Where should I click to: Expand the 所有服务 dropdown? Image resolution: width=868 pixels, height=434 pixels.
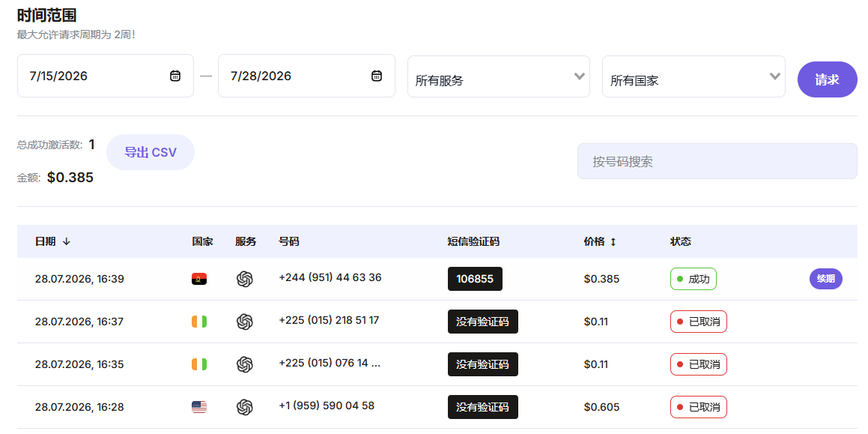point(499,76)
